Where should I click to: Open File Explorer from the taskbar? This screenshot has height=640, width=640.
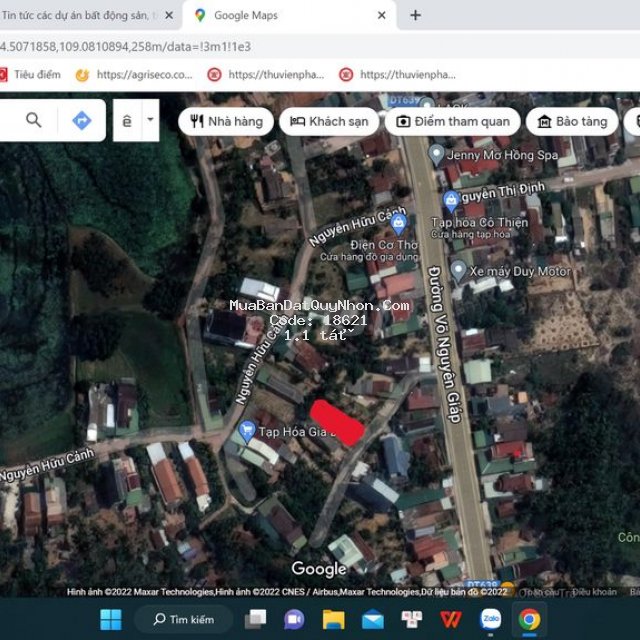coord(333,619)
